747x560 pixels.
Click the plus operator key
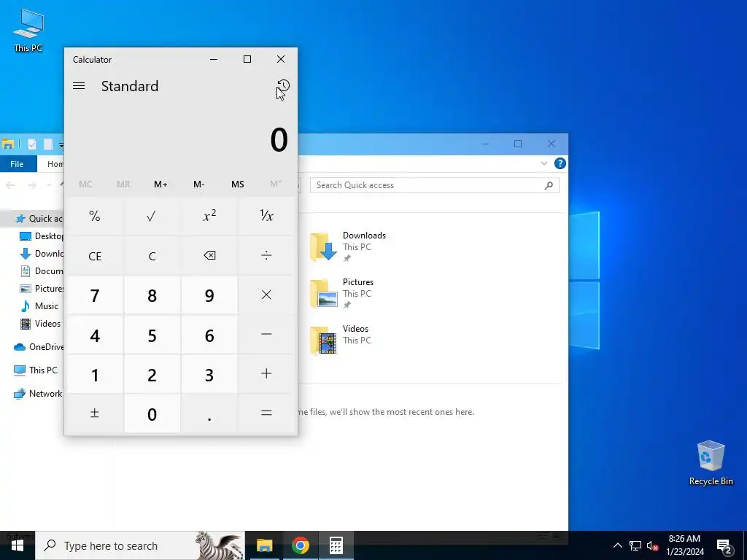(x=266, y=374)
